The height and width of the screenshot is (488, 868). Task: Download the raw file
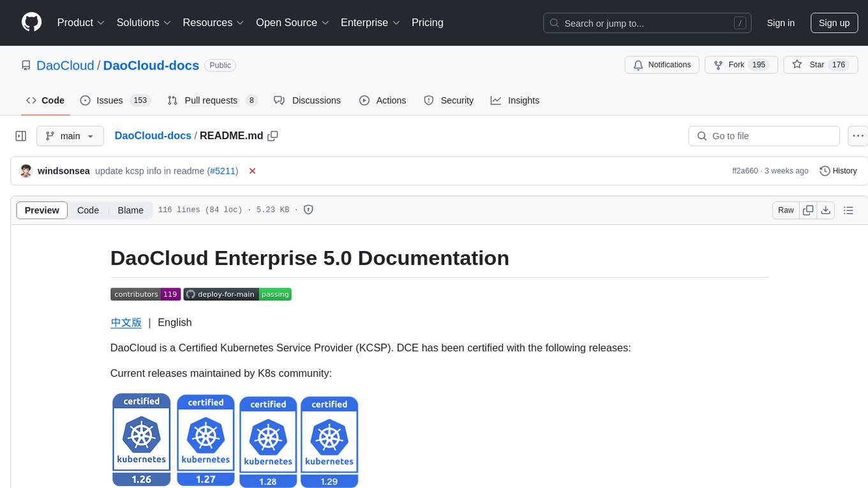point(825,210)
